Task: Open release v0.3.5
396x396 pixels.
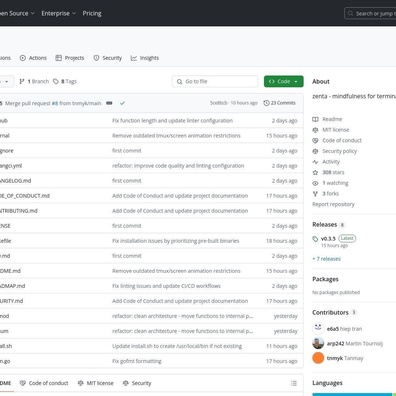Action: (328, 239)
